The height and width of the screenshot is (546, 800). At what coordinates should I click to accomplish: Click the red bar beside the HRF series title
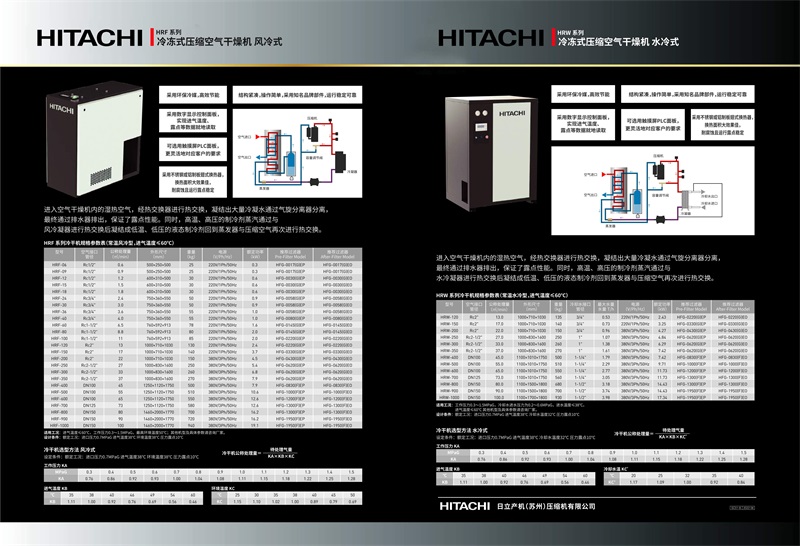(153, 38)
